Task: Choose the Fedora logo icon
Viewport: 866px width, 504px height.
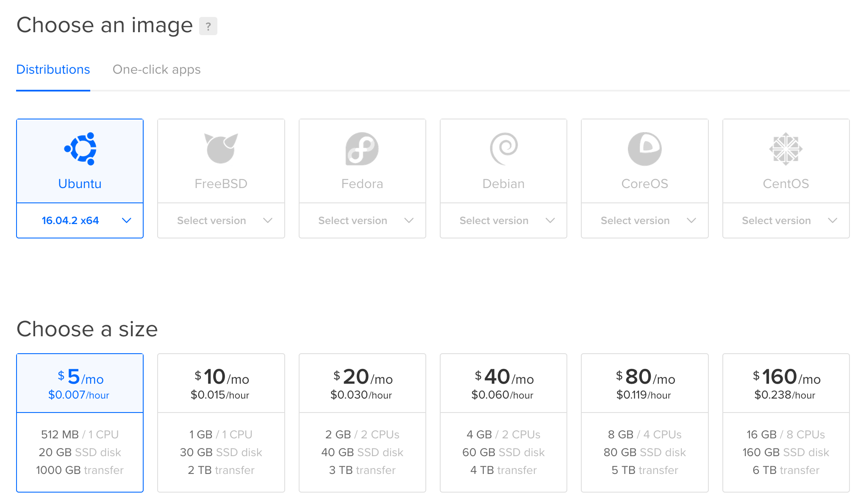Action: (x=362, y=149)
